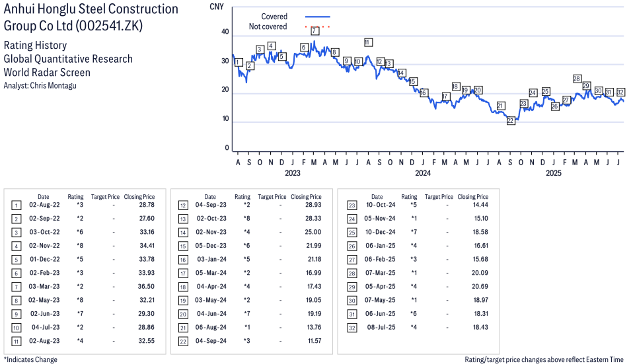
Task: Click chart marker number 26
Action: (x=555, y=106)
